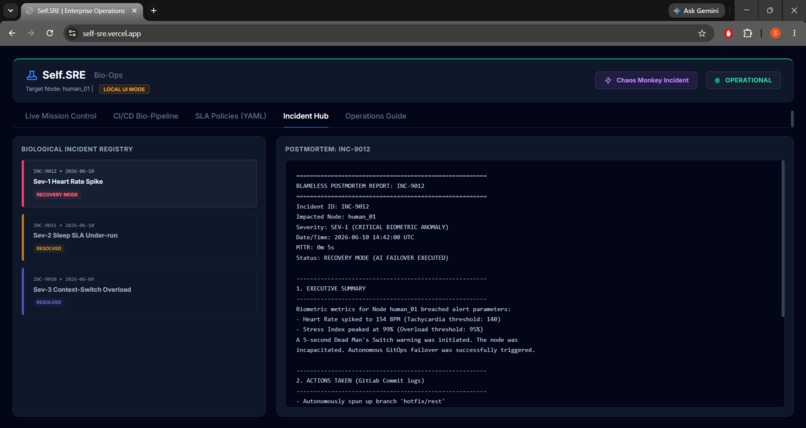Click the Bio-Ops subtitle text

click(108, 75)
